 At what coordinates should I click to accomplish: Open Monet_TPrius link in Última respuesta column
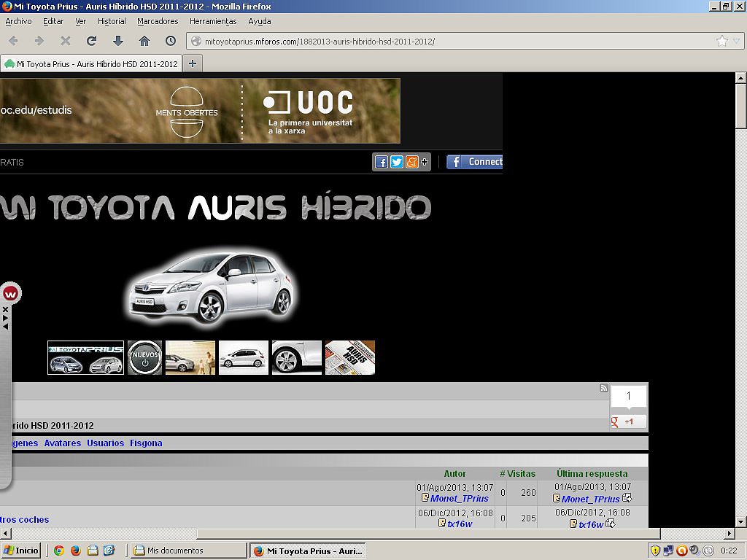point(591,499)
